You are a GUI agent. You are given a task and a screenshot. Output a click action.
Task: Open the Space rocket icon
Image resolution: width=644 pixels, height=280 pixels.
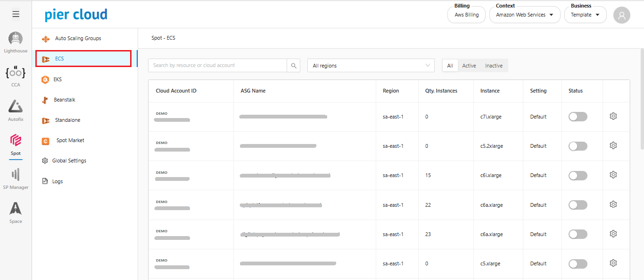coord(16,209)
